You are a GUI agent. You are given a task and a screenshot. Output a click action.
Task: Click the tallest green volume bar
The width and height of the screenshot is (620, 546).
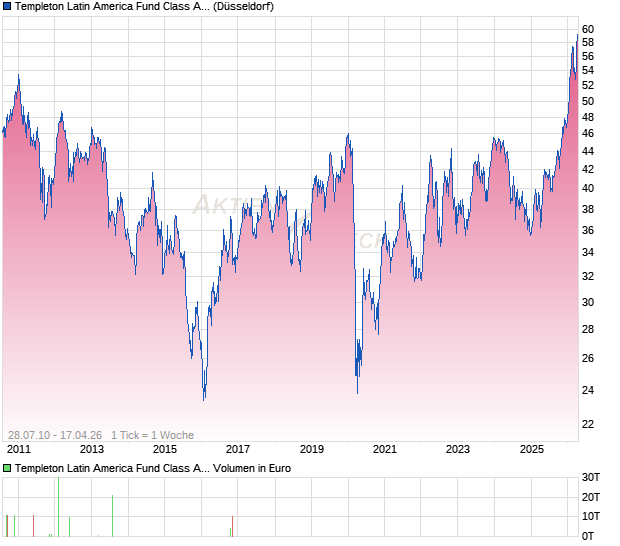click(58, 507)
